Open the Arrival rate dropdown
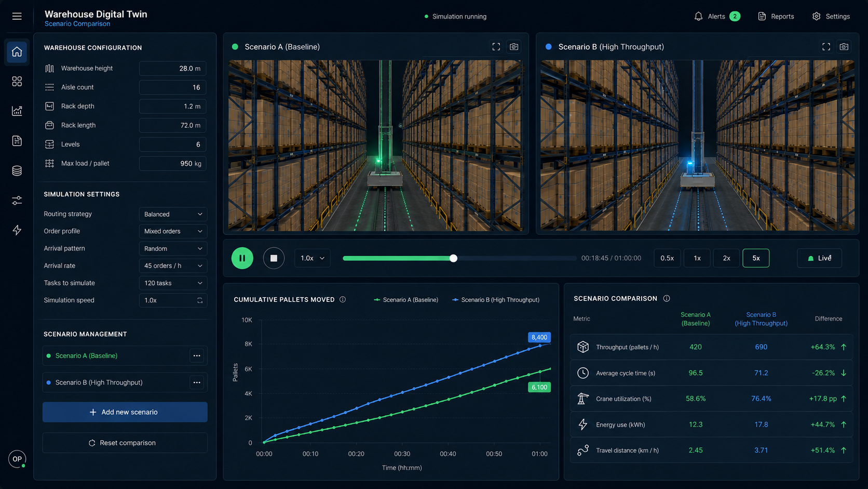The width and height of the screenshot is (868, 489). point(173,266)
